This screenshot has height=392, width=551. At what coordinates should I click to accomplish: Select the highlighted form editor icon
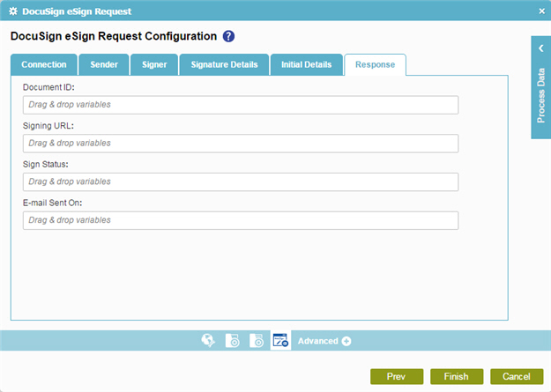tap(280, 340)
